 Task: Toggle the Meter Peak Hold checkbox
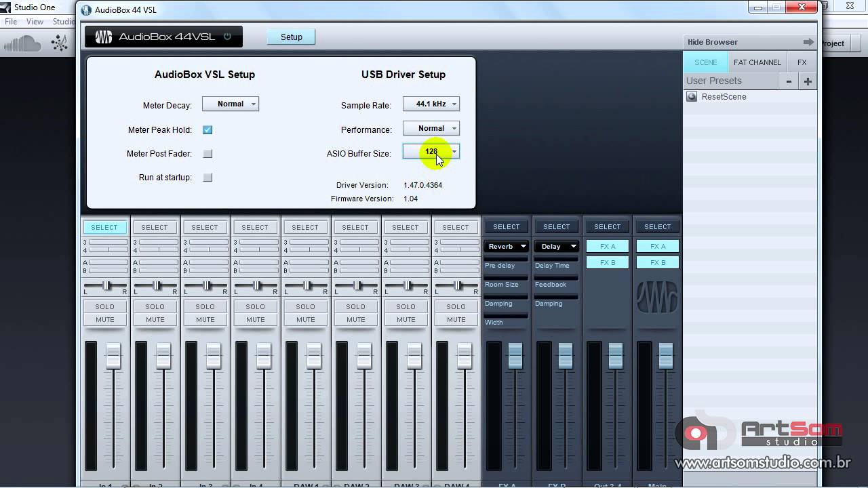tap(208, 129)
